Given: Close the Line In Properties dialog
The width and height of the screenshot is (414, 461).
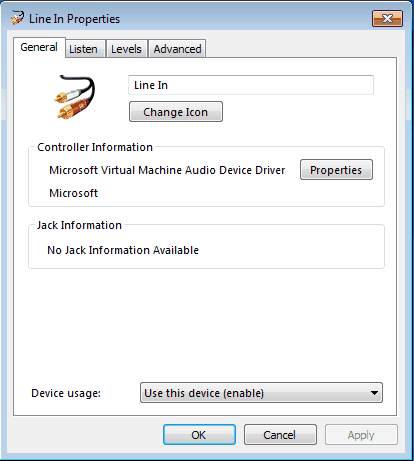Looking at the screenshot, I should [x=387, y=18].
